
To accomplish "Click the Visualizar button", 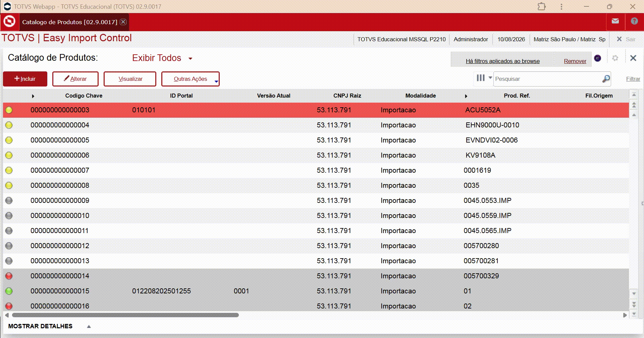I will point(130,79).
